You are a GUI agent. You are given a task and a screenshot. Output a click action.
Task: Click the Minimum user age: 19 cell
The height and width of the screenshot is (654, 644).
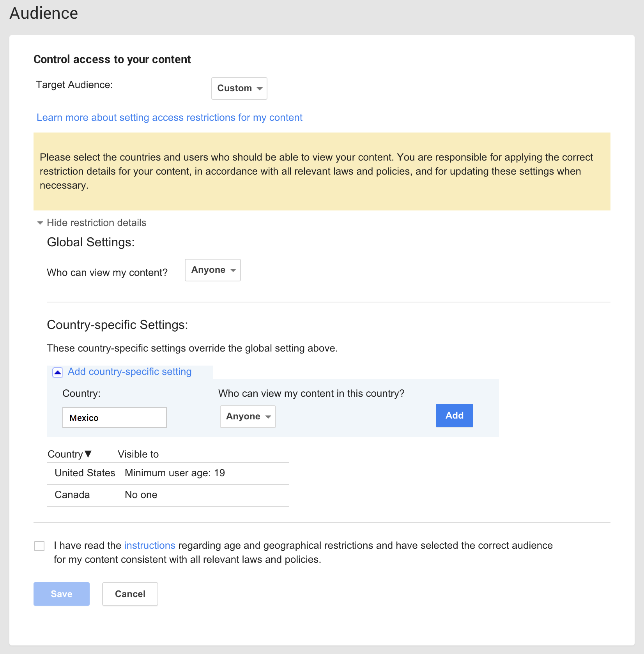[x=175, y=473]
